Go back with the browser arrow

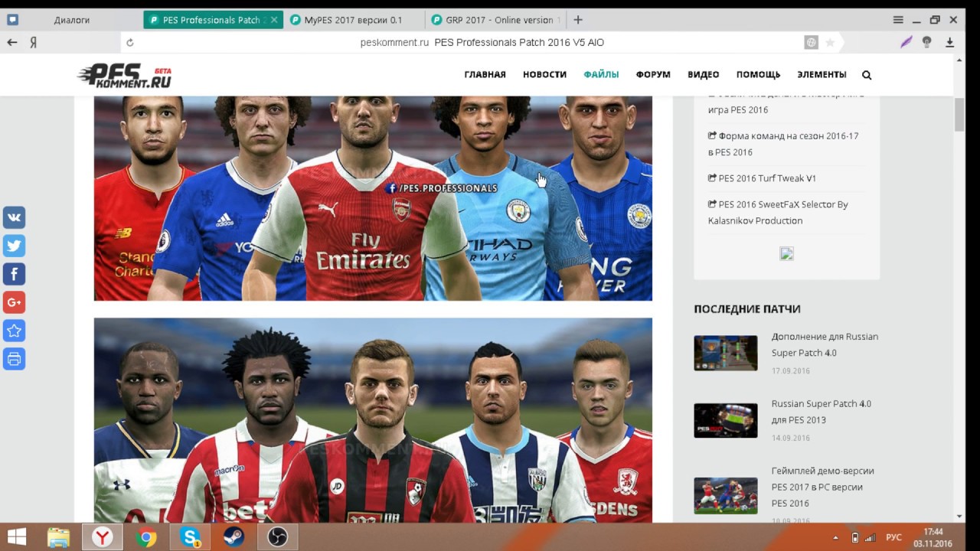[x=12, y=43]
